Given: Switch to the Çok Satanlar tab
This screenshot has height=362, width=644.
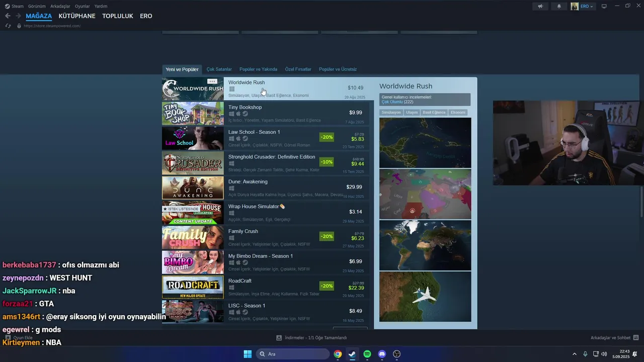Looking at the screenshot, I should [219, 69].
